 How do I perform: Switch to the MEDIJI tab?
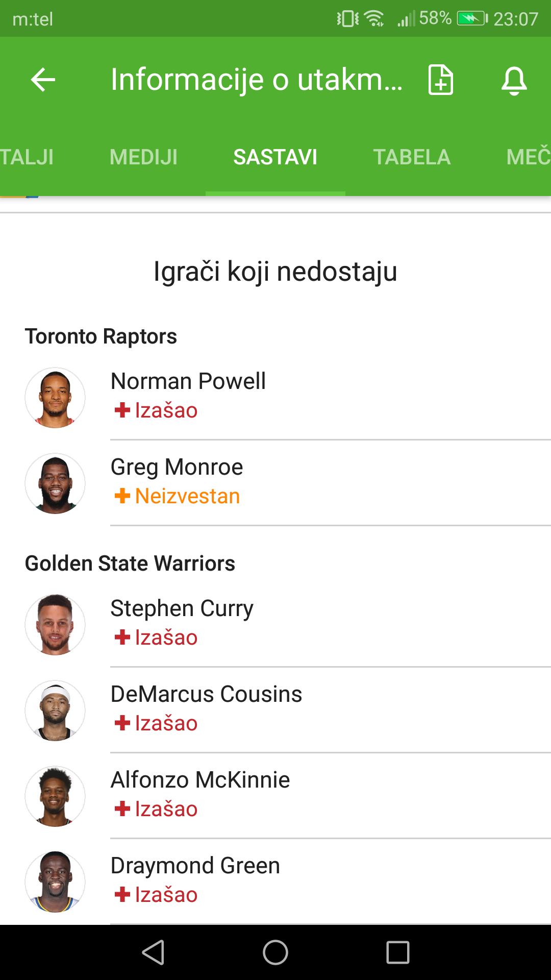coord(143,157)
